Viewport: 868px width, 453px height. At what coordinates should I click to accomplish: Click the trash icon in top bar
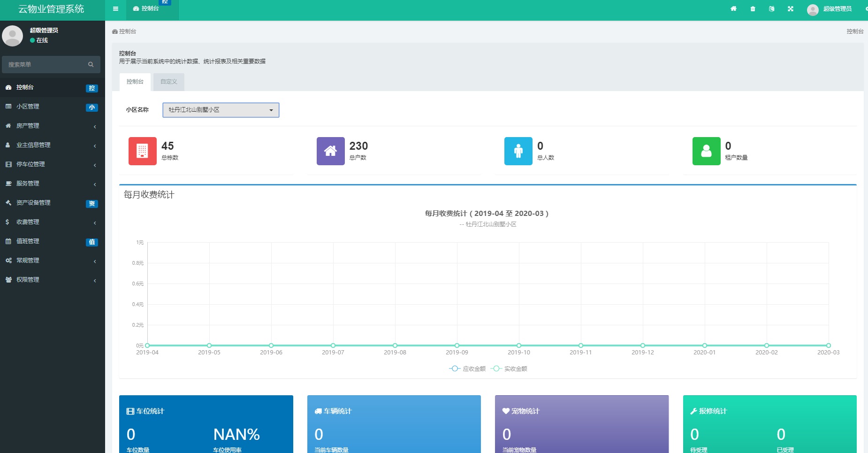pyautogui.click(x=753, y=9)
